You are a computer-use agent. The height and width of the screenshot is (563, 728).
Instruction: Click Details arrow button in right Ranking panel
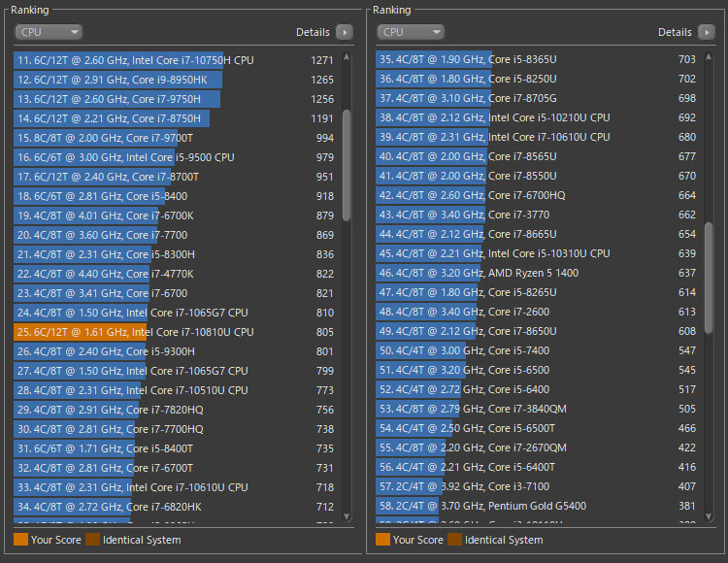[x=707, y=32]
